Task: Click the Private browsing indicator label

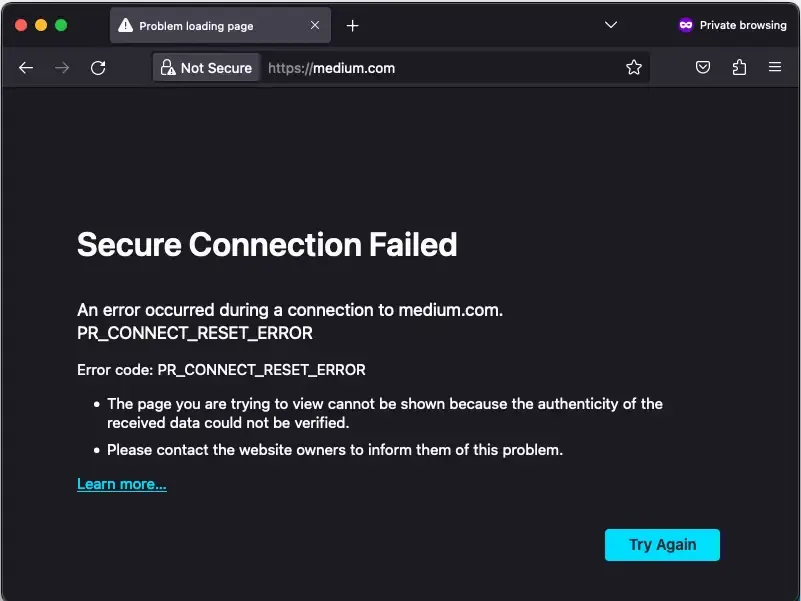Action: point(744,24)
